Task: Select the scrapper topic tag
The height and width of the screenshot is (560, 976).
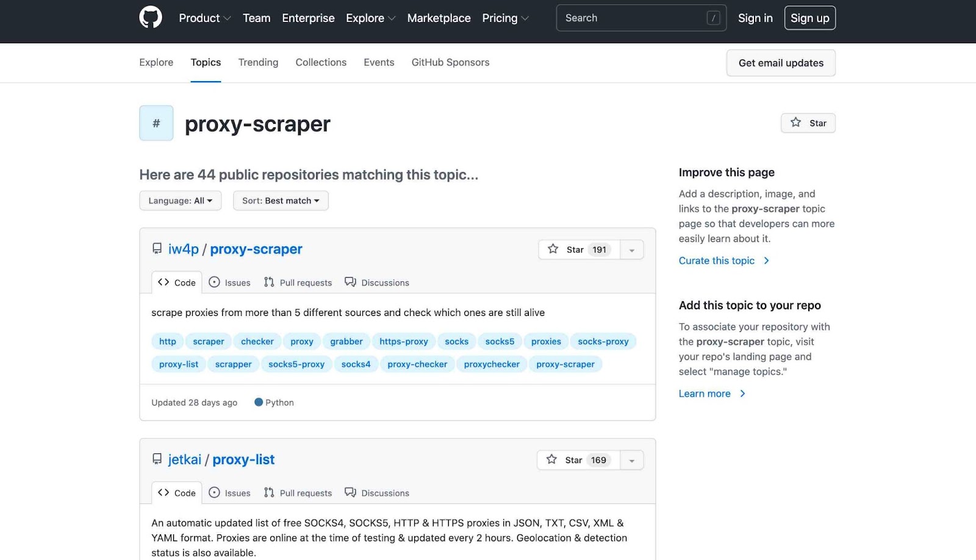Action: click(x=234, y=364)
